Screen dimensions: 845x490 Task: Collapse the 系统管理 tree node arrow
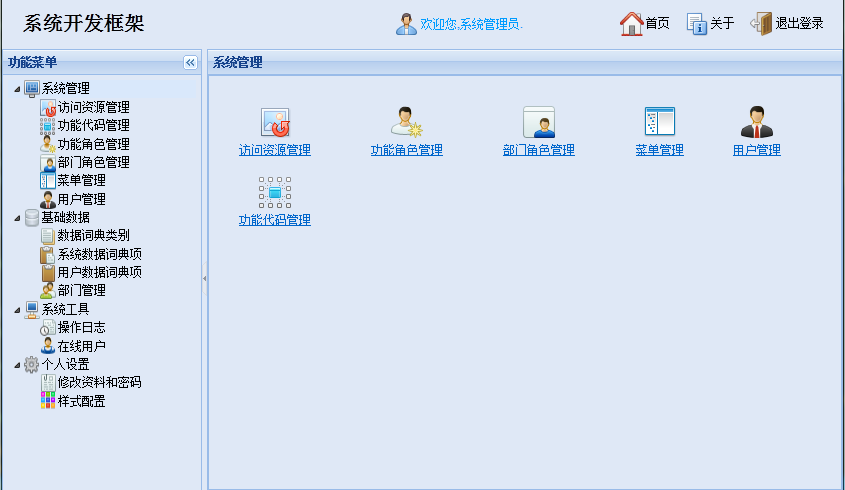pyautogui.click(x=17, y=89)
